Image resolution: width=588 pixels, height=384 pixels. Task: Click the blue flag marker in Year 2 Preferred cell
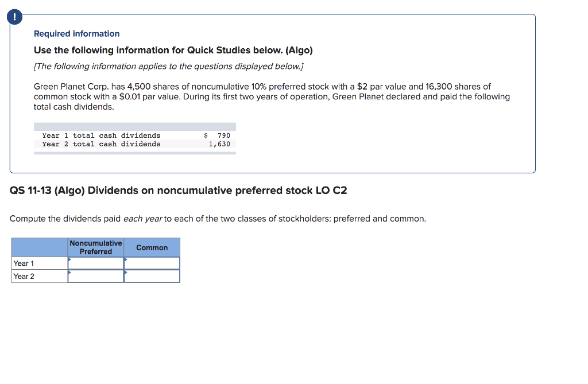[x=71, y=272]
